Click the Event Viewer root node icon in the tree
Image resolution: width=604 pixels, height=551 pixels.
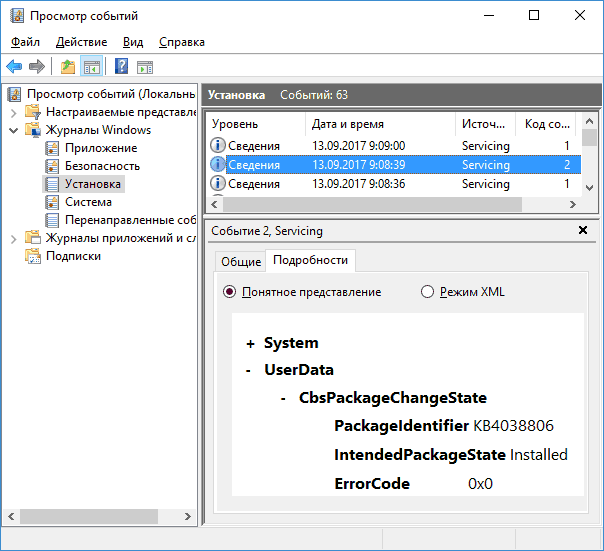[x=14, y=94]
